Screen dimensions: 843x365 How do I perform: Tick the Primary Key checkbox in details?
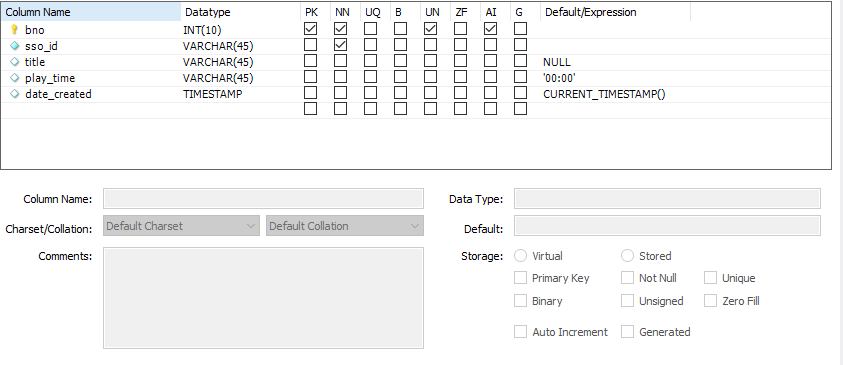(520, 278)
